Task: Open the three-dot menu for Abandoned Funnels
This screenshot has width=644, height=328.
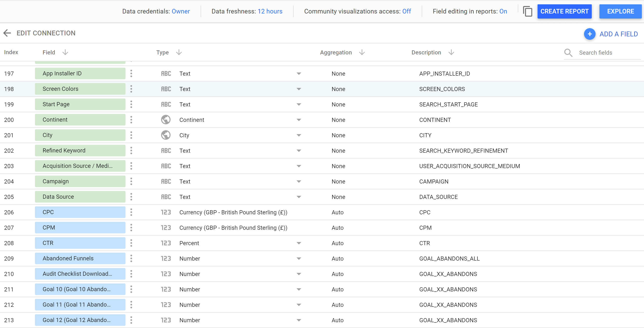Action: coord(131,258)
